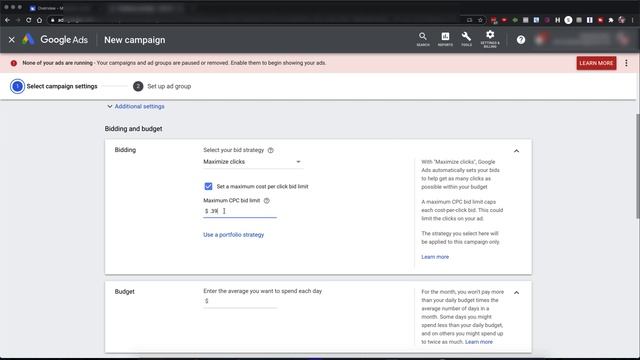Image resolution: width=640 pixels, height=360 pixels.
Task: Click the lock icon in the address bar
Action: point(53,20)
